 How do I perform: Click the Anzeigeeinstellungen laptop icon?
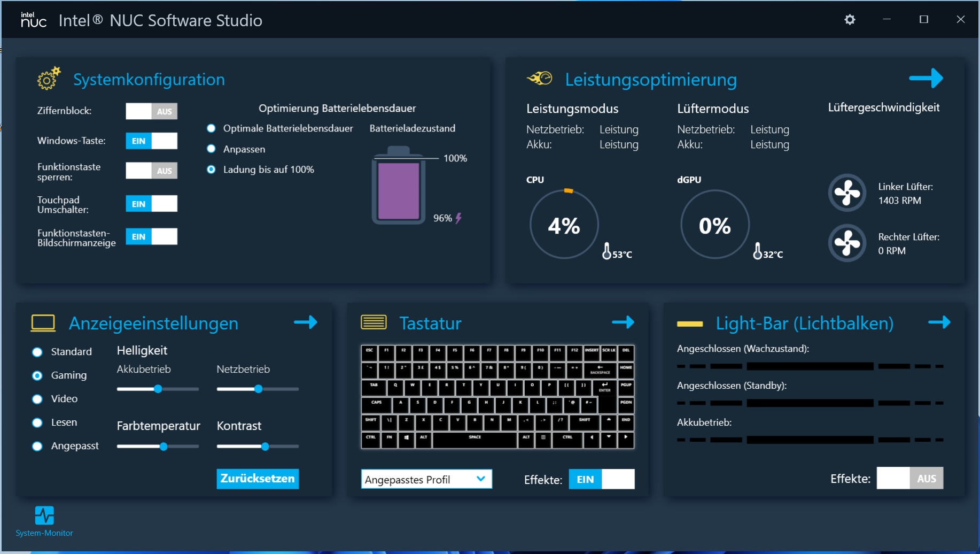[43, 323]
